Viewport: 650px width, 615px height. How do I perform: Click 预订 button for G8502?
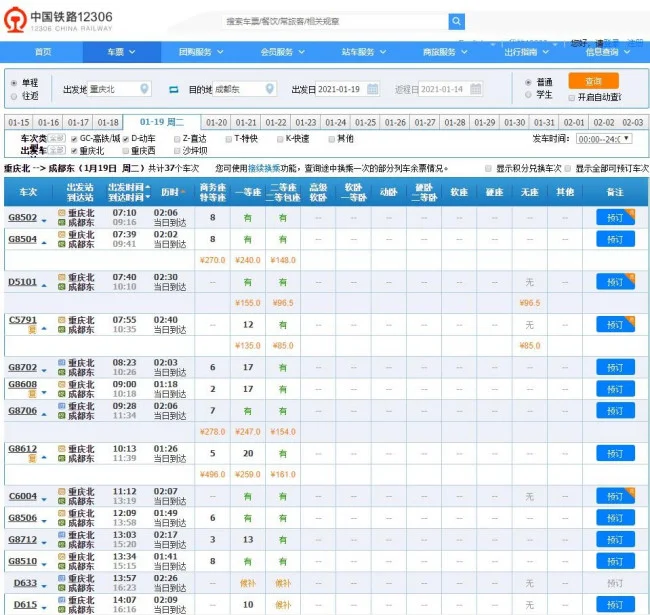615,218
